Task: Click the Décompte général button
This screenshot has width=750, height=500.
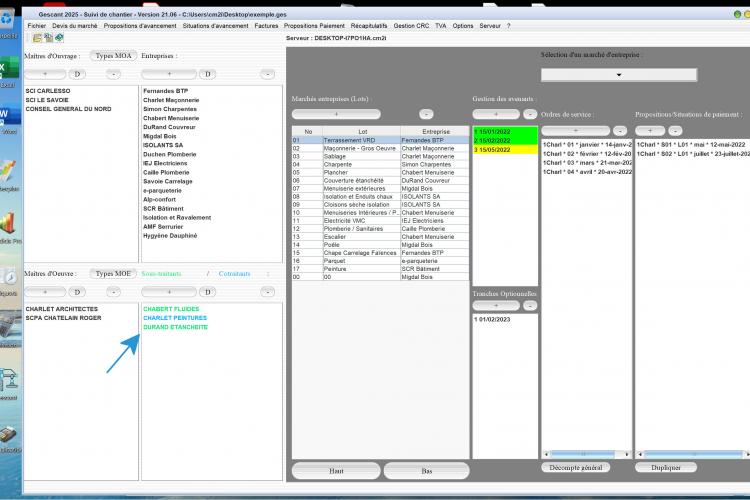Action: 575,467
